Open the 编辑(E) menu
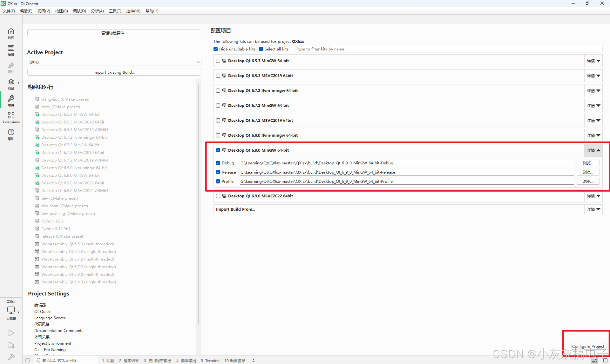The width and height of the screenshot is (610, 364). [26, 11]
